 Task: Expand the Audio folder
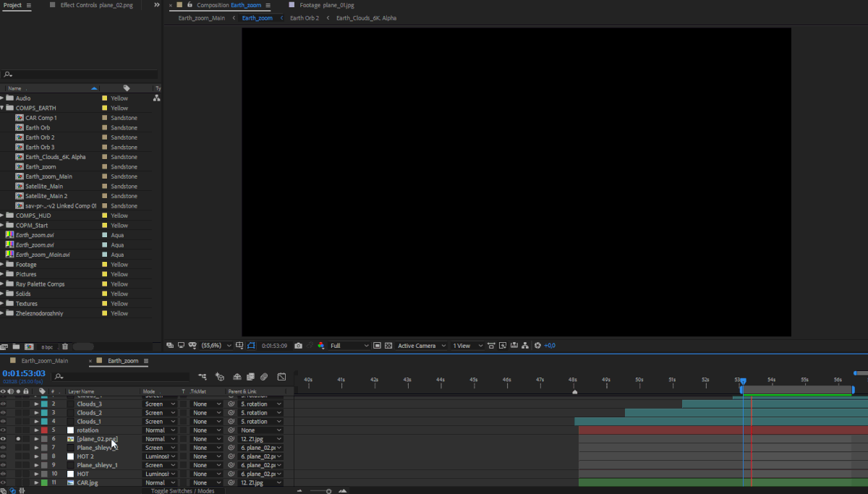(x=2, y=98)
